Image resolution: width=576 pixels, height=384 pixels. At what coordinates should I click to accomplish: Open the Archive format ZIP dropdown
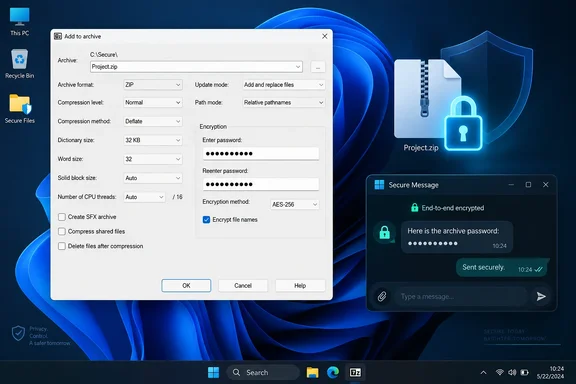click(152, 85)
